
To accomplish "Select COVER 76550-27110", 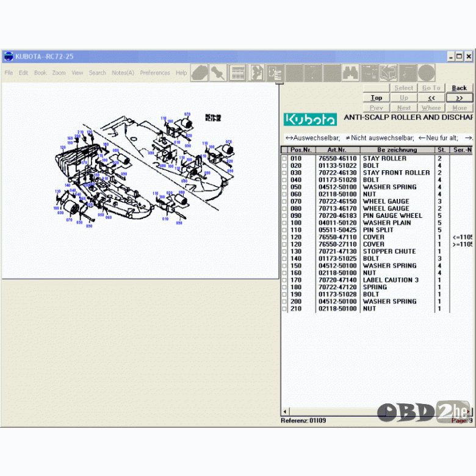I will click(373, 244).
